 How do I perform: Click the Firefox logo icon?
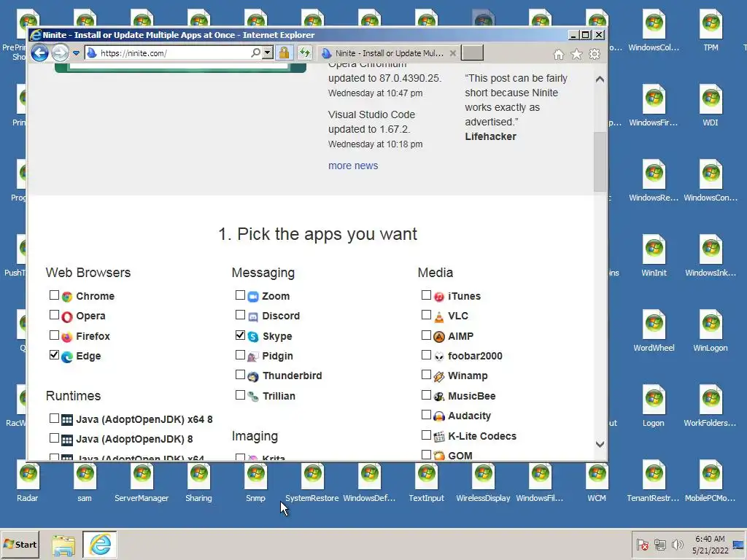click(67, 337)
